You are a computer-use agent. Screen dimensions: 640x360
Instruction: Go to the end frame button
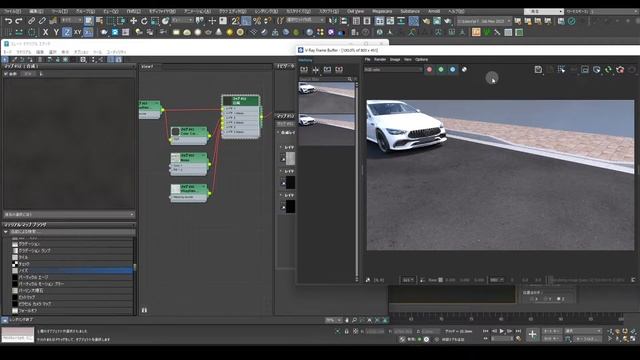[x=518, y=331]
